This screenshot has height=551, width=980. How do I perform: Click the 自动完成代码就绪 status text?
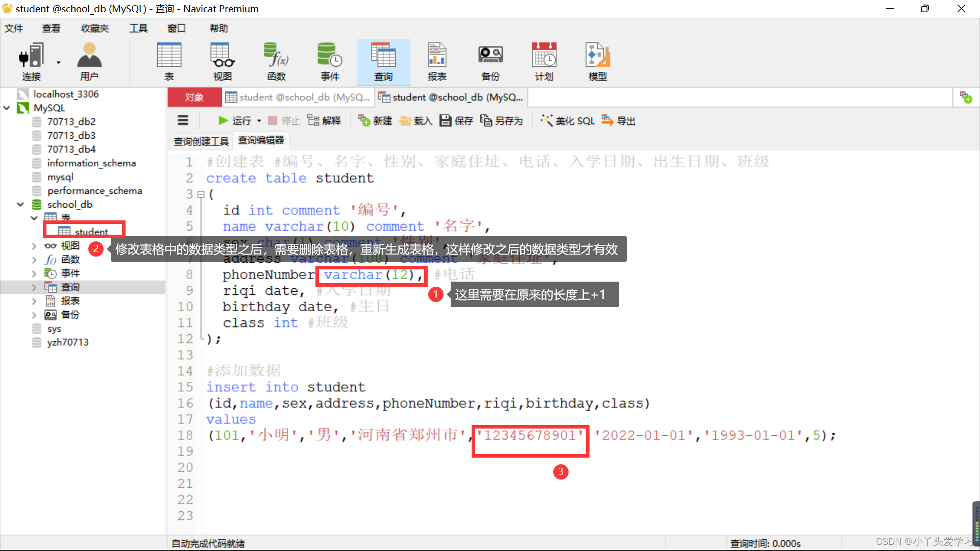pyautogui.click(x=208, y=543)
